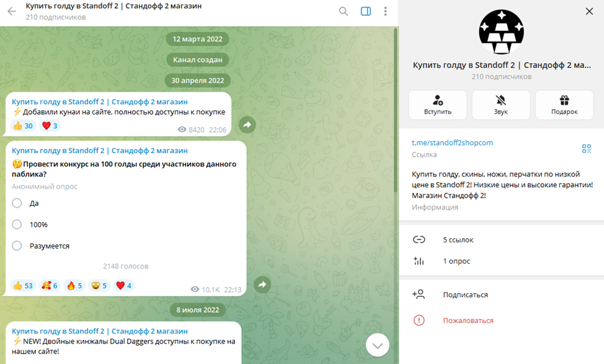Add heart reaction showing 3
The height and width of the screenshot is (364, 604).
(x=50, y=126)
